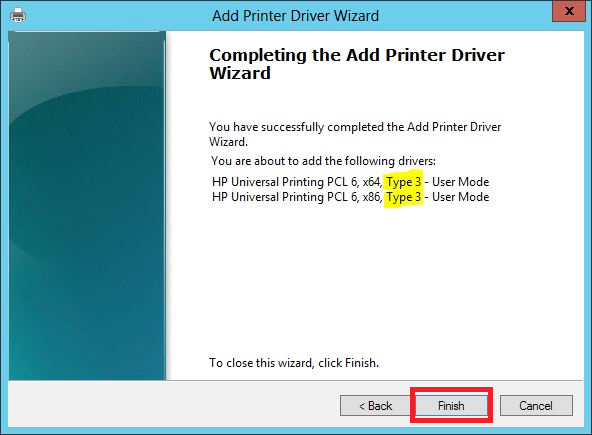Click User Mode on the x64 driver line
The image size is (592, 435).
tap(461, 182)
